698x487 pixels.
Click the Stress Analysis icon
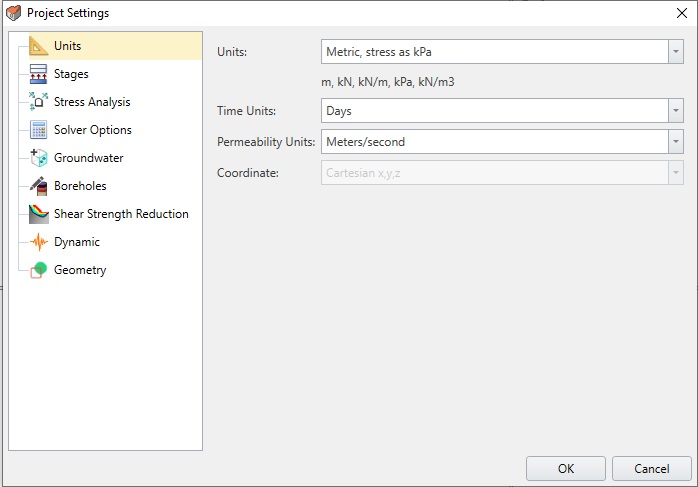[39, 102]
